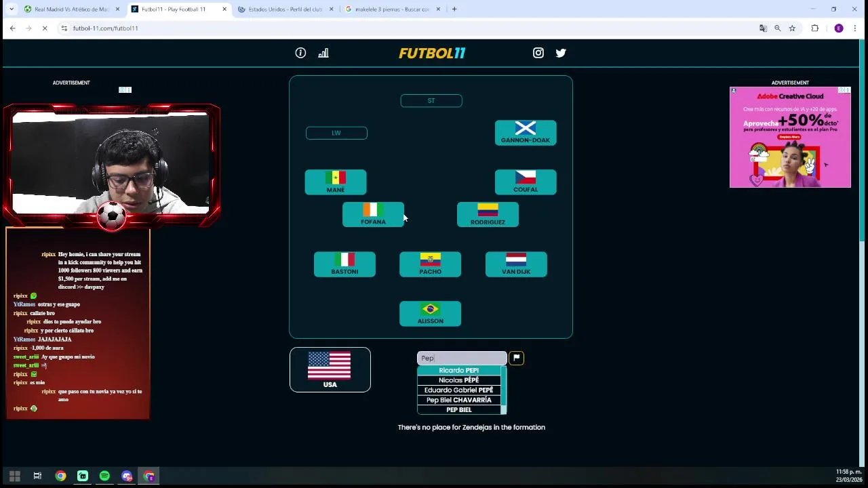The height and width of the screenshot is (488, 868).
Task: Close the Futbol11 - Play Football 11 tab
Action: 224,9
